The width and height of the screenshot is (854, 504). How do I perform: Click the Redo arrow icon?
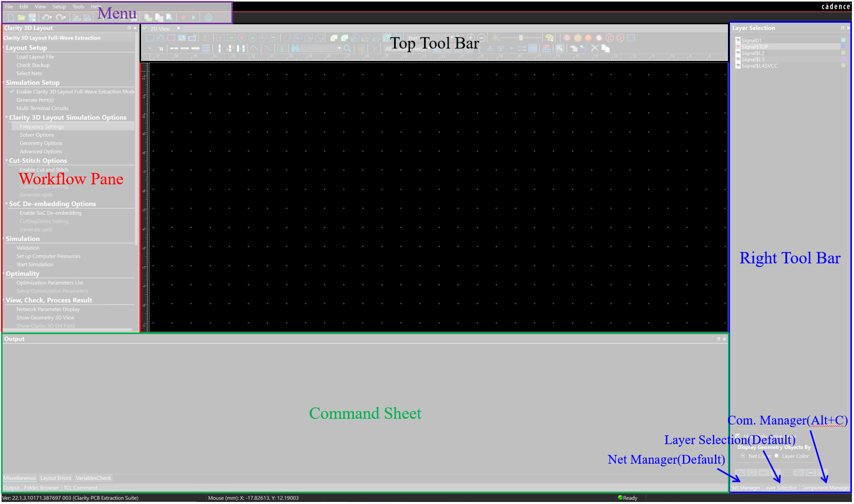point(59,18)
